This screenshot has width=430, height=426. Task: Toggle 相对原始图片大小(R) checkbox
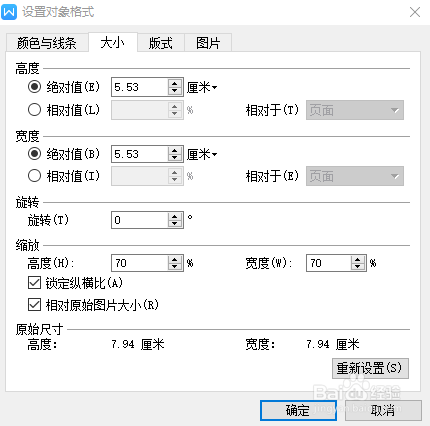[x=34, y=305]
